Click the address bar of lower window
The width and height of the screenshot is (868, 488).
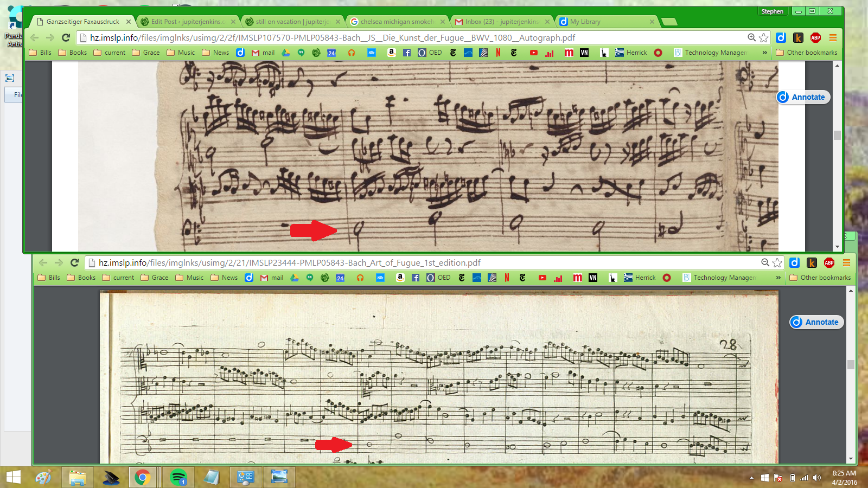[x=434, y=262]
